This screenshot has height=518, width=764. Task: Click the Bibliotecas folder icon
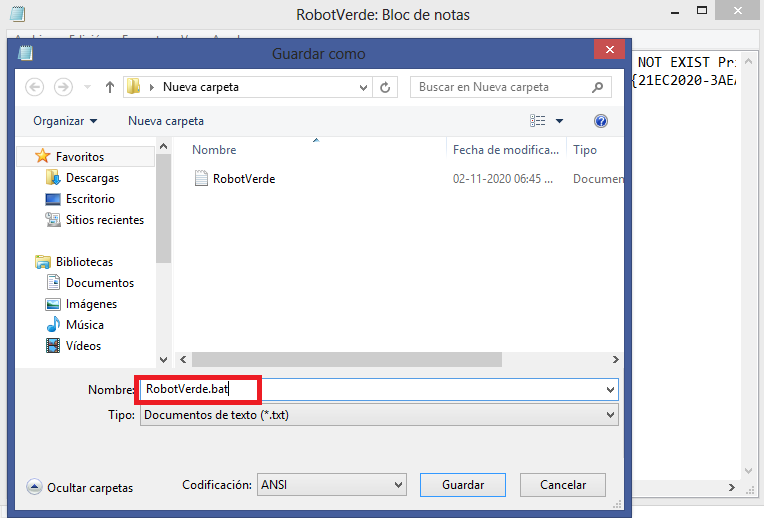coord(43,262)
